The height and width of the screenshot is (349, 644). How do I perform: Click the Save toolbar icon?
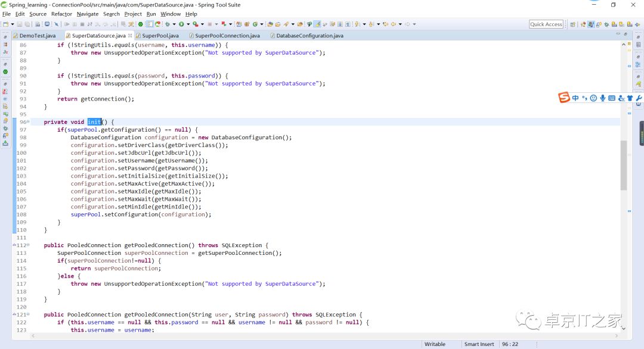click(19, 24)
